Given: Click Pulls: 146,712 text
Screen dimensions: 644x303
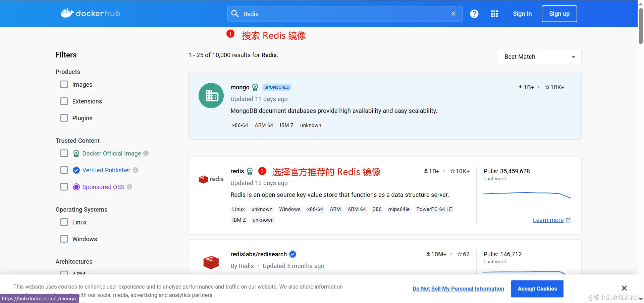Looking at the screenshot, I should point(502,254).
